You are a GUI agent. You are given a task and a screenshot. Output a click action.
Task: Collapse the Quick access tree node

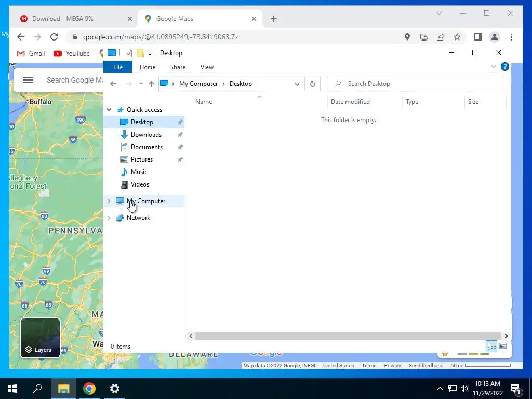pyautogui.click(x=109, y=109)
